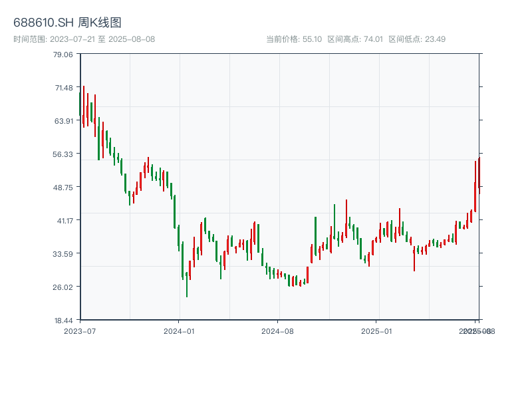Click the x-axis label 2023-07
The height and width of the screenshot is (399, 532).
point(80,331)
